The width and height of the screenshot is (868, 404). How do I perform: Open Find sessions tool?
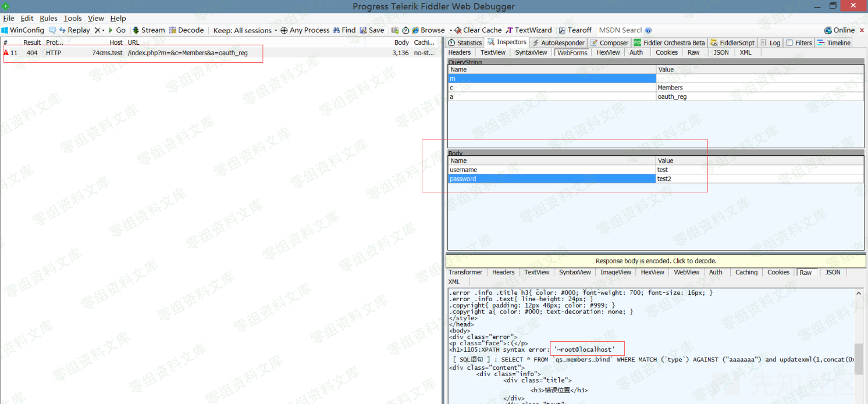pos(344,30)
